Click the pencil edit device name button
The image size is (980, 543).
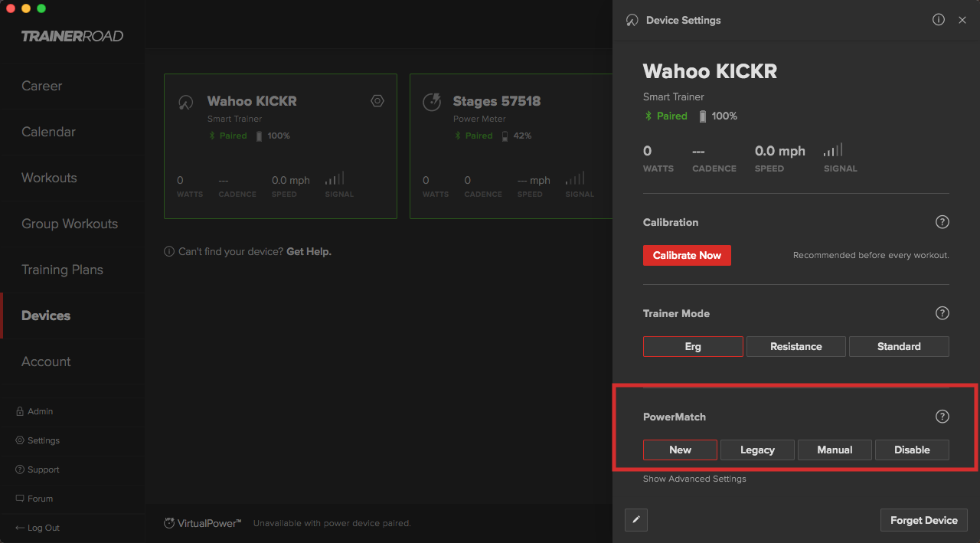click(636, 520)
